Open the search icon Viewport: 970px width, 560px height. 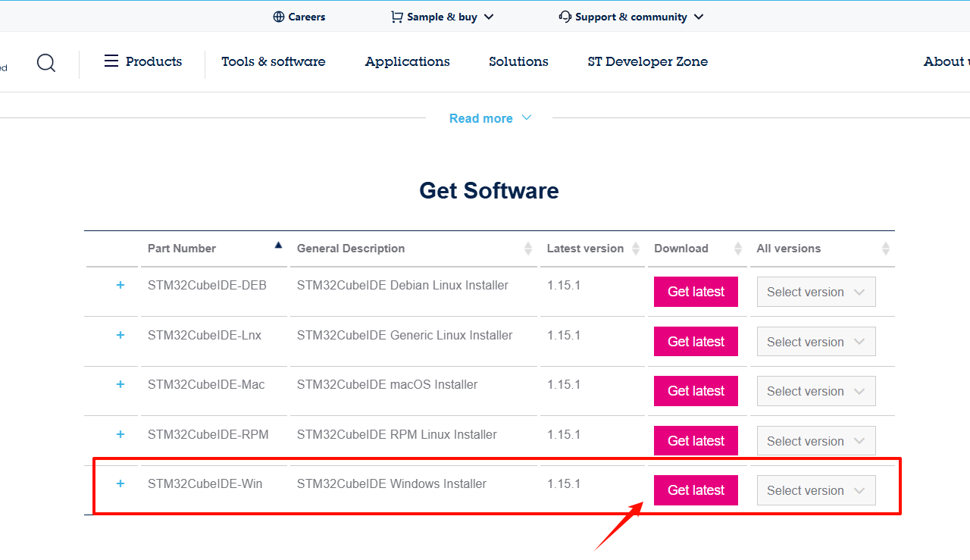[x=46, y=63]
